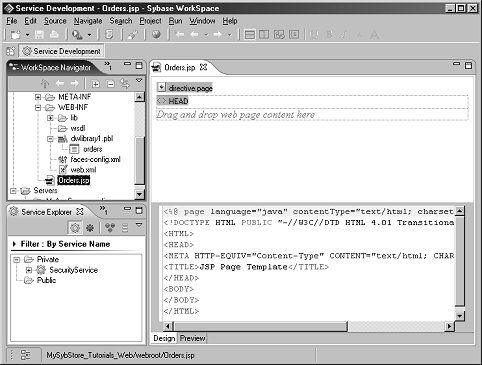Click the Search toolbar icon
Viewport: 482px width, 365px height.
[x=77, y=34]
